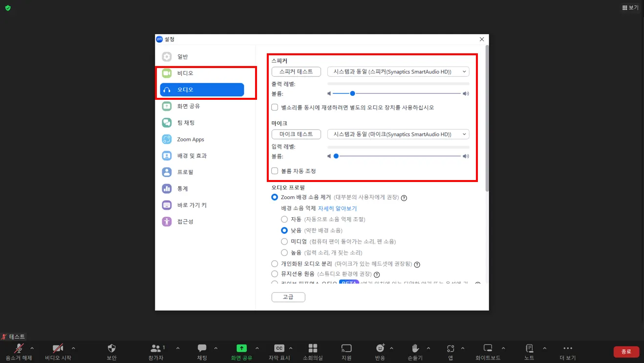Switch to the 비디오 settings tab
Screen dimensions: 644x363
click(x=202, y=73)
